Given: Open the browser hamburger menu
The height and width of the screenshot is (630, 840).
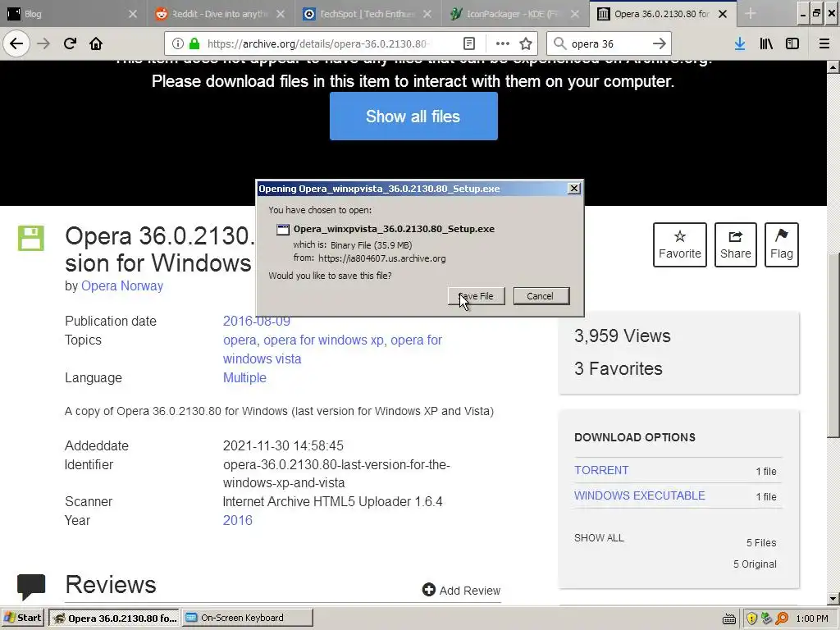Looking at the screenshot, I should (x=824, y=43).
